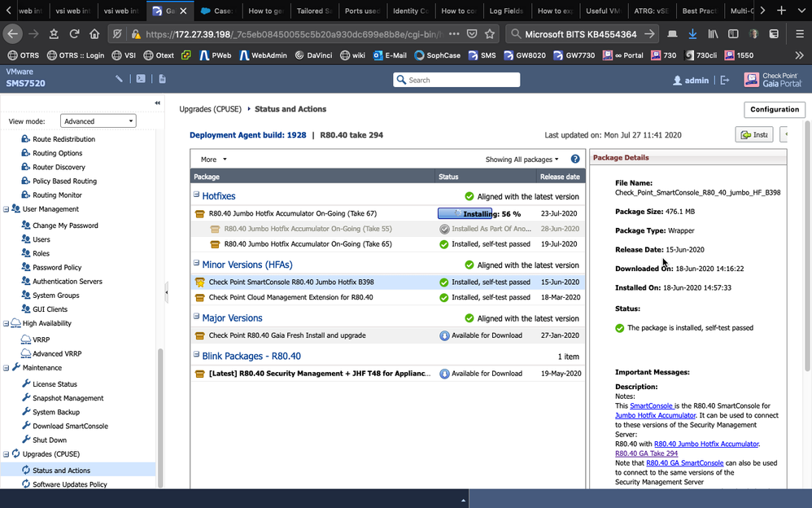This screenshot has width=812, height=508.
Task: Collapse the navigation tree with double arrow
Action: [157, 103]
